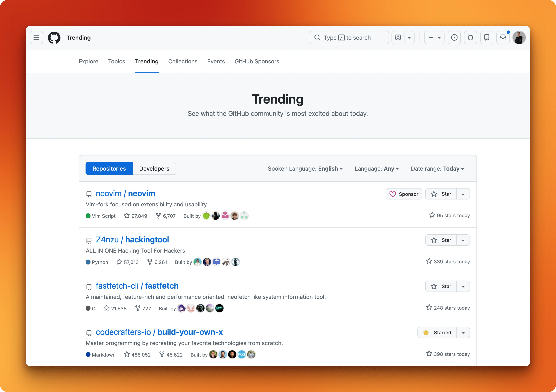Switch to the Collections tab
The image size is (556, 392).
pos(183,61)
